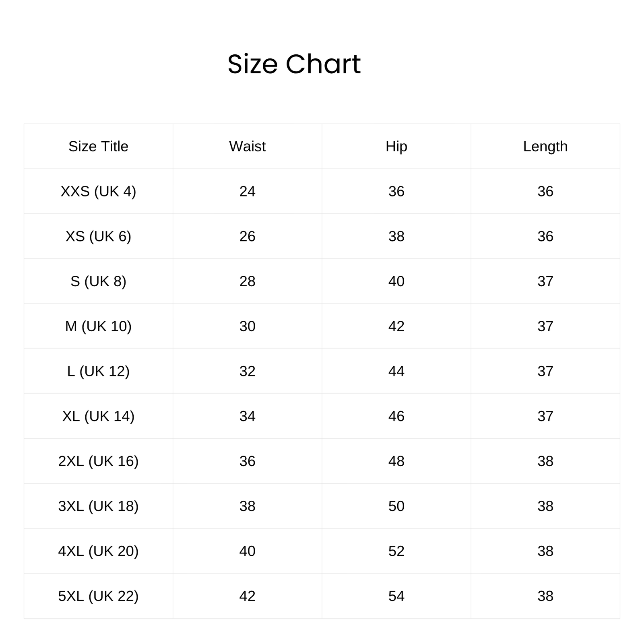
Task: Click waist value 30 in M row
Action: pyautogui.click(x=247, y=326)
